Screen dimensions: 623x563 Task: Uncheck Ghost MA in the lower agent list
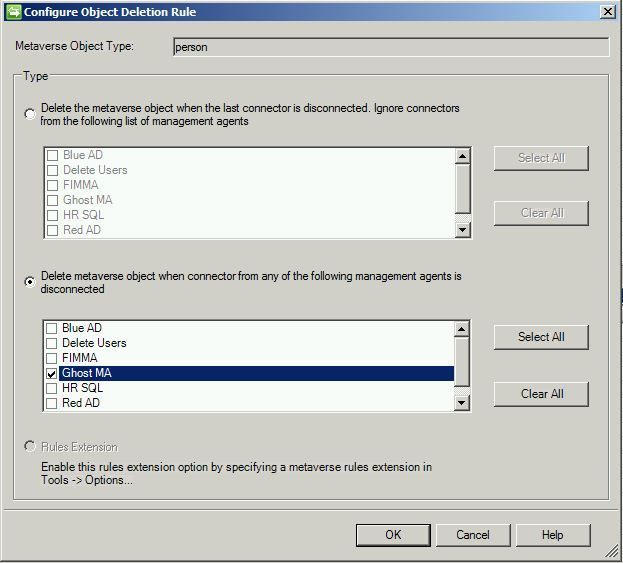pyautogui.click(x=52, y=373)
